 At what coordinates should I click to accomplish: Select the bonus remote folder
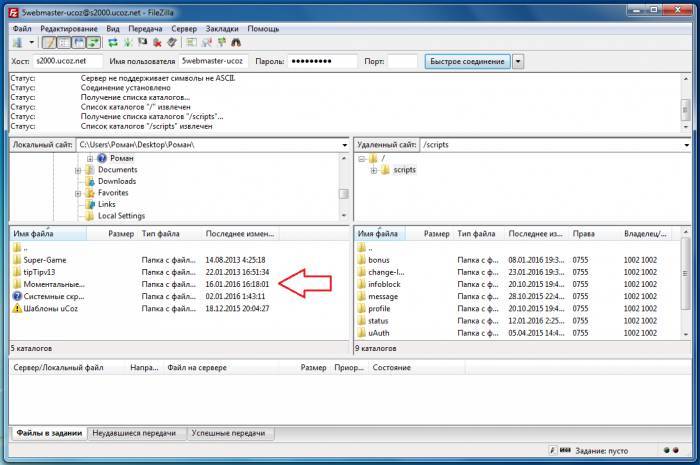click(x=379, y=260)
